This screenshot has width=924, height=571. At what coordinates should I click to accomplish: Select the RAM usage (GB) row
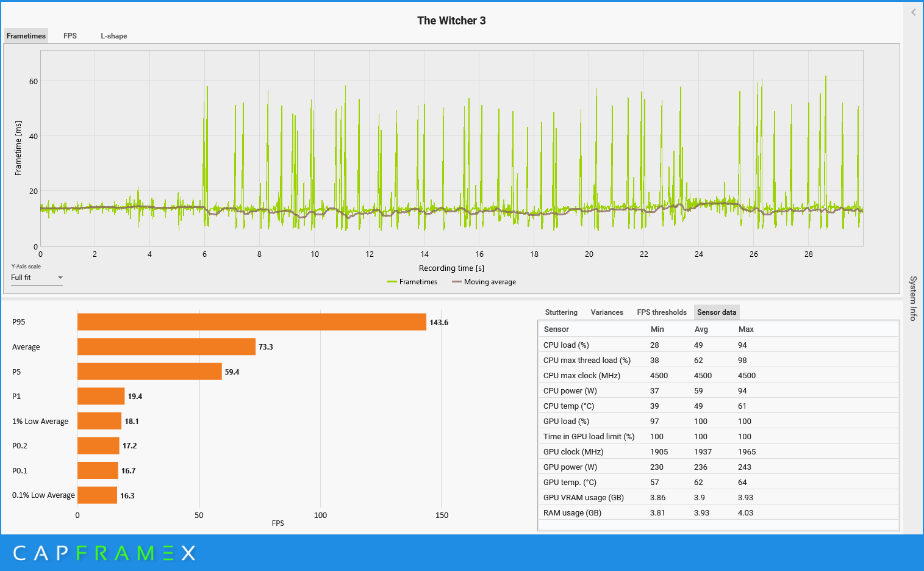pos(718,512)
